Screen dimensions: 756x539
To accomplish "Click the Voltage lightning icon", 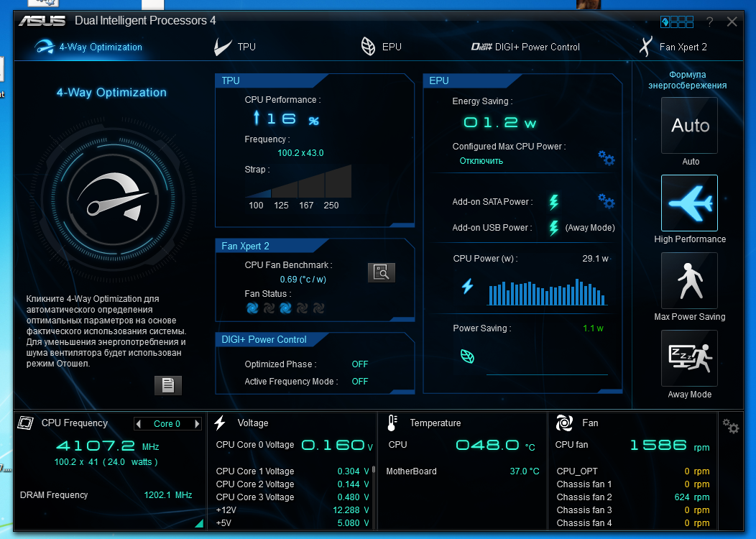I will tap(221, 423).
